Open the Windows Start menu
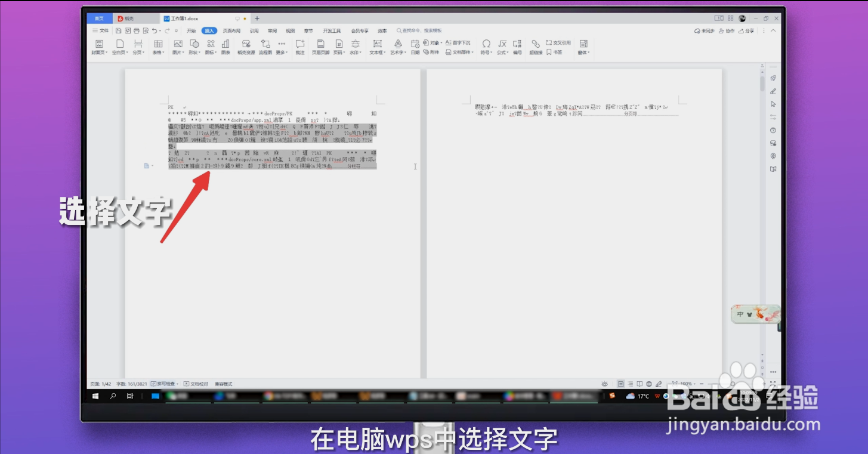 pyautogui.click(x=95, y=396)
